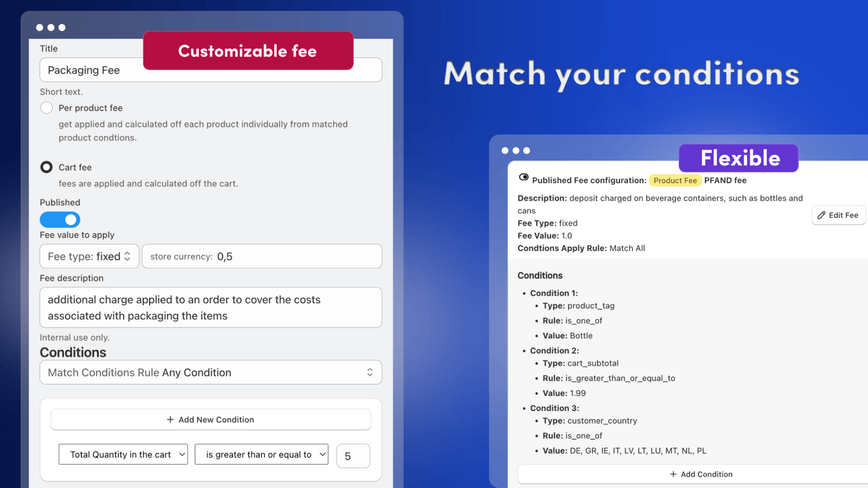This screenshot has width=868, height=488.
Task: Click the store currency value field
Action: (x=262, y=256)
